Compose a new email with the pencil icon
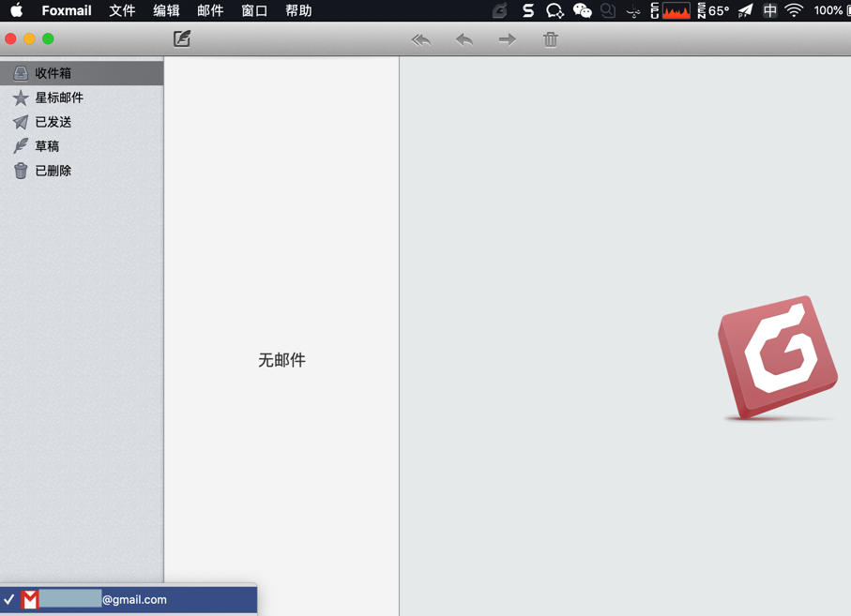This screenshot has height=616, width=851. click(x=182, y=38)
